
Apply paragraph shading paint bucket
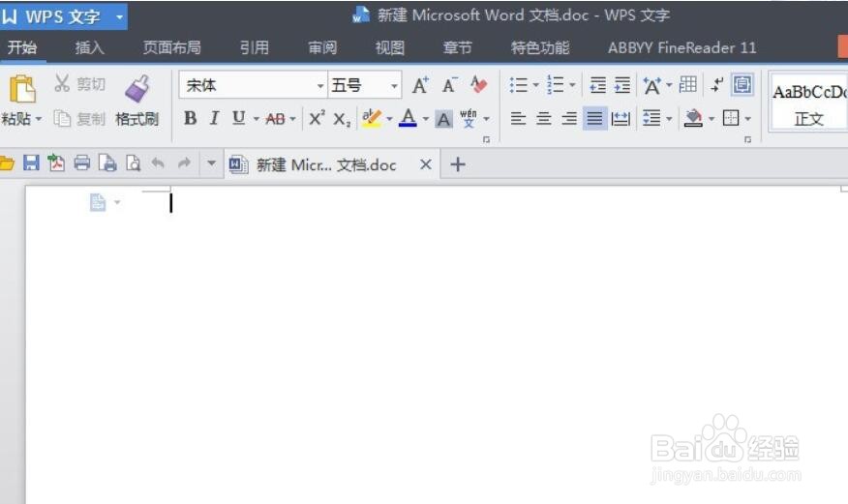(x=694, y=118)
